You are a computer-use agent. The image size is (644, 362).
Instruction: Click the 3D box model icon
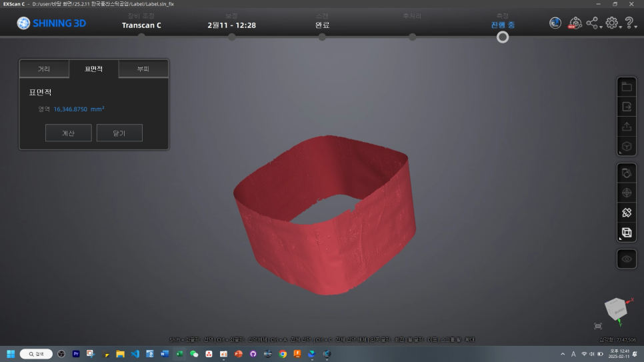627,146
